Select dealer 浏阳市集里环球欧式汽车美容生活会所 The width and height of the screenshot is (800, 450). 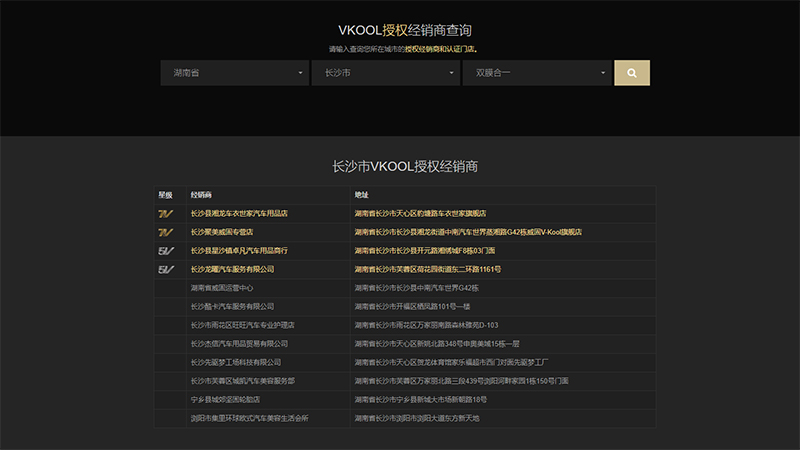click(249, 418)
